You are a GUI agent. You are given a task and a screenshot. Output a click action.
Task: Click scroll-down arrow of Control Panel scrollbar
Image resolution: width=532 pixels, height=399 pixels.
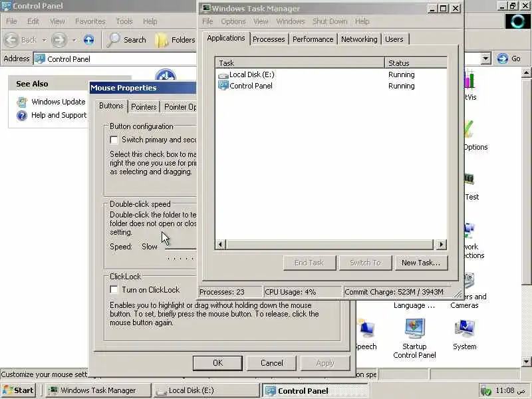[x=526, y=362]
